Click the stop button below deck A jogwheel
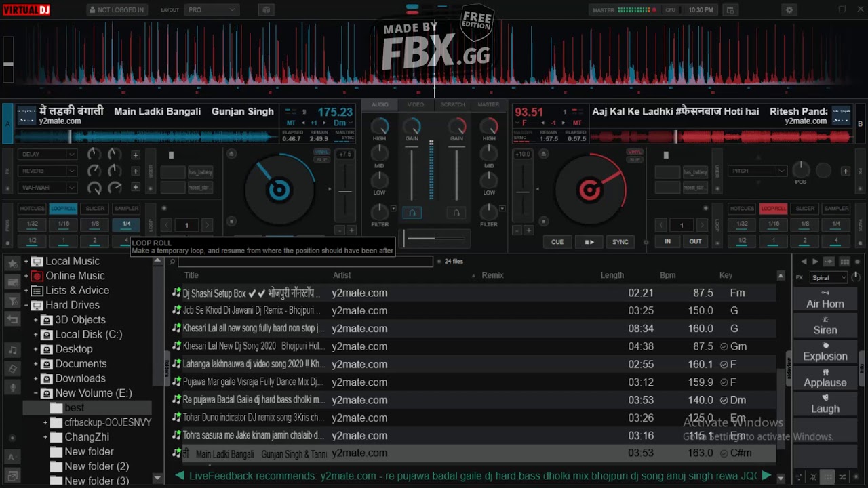The height and width of the screenshot is (488, 868). tap(231, 221)
